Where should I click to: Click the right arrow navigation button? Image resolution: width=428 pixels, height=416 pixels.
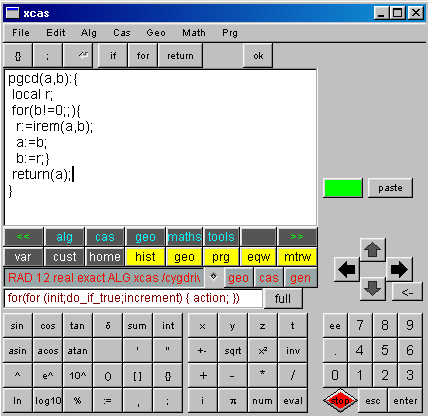(x=399, y=269)
